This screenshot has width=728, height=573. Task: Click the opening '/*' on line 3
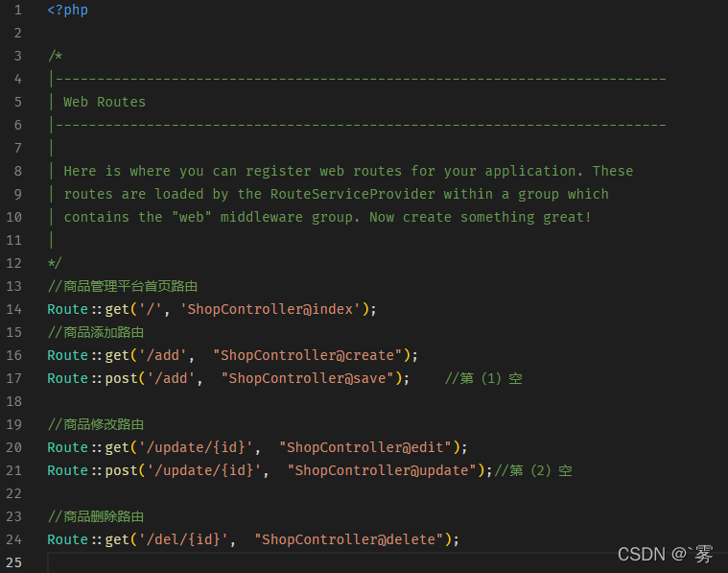click(56, 56)
